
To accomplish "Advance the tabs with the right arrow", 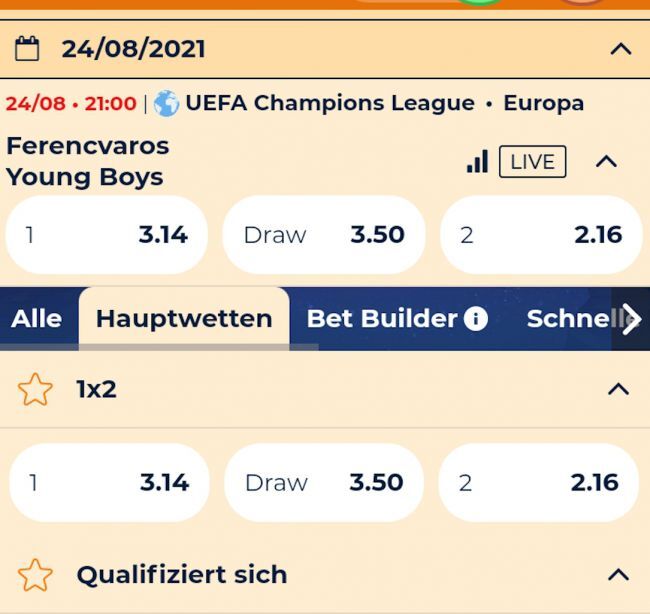I will [x=631, y=319].
